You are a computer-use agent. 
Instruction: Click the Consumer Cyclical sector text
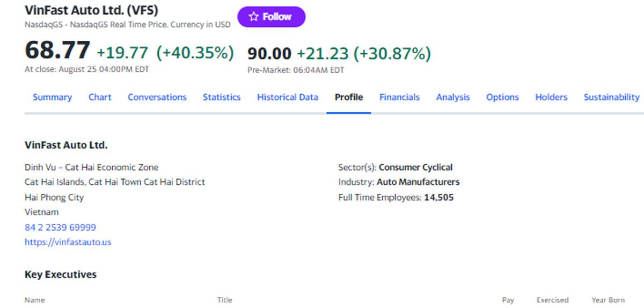pos(415,167)
